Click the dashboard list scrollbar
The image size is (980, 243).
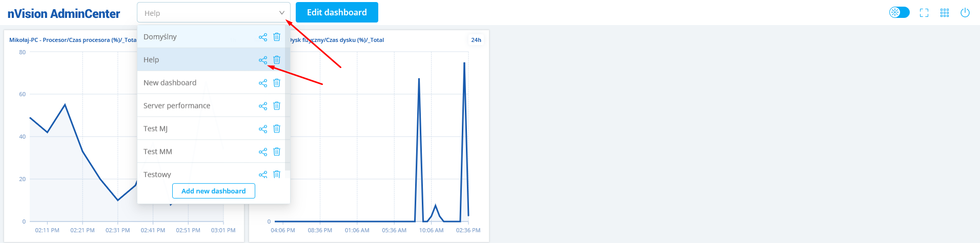[x=288, y=102]
